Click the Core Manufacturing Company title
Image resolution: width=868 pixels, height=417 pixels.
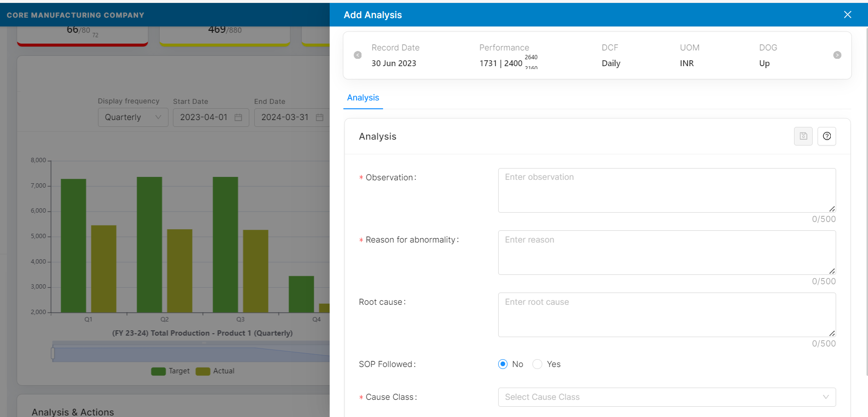pos(75,15)
